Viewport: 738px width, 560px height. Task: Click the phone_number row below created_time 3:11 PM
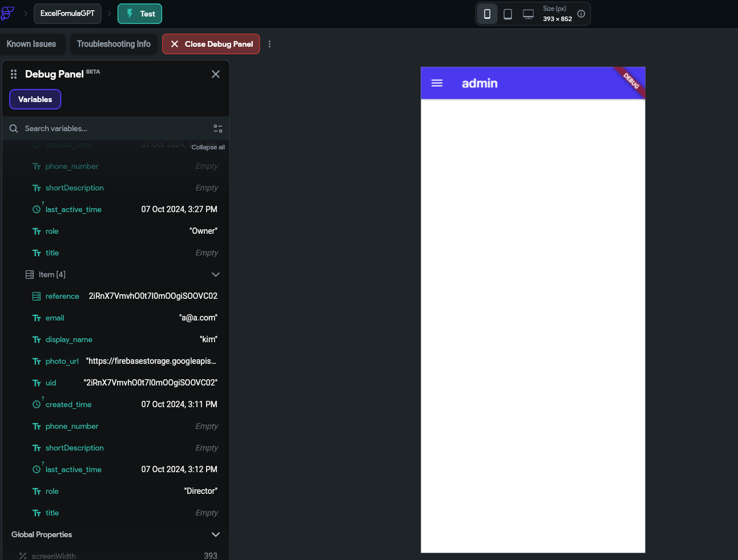point(116,426)
